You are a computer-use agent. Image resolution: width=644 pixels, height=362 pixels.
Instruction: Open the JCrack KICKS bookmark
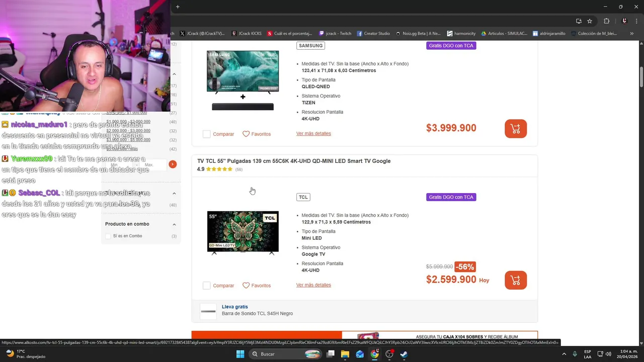pyautogui.click(x=247, y=34)
